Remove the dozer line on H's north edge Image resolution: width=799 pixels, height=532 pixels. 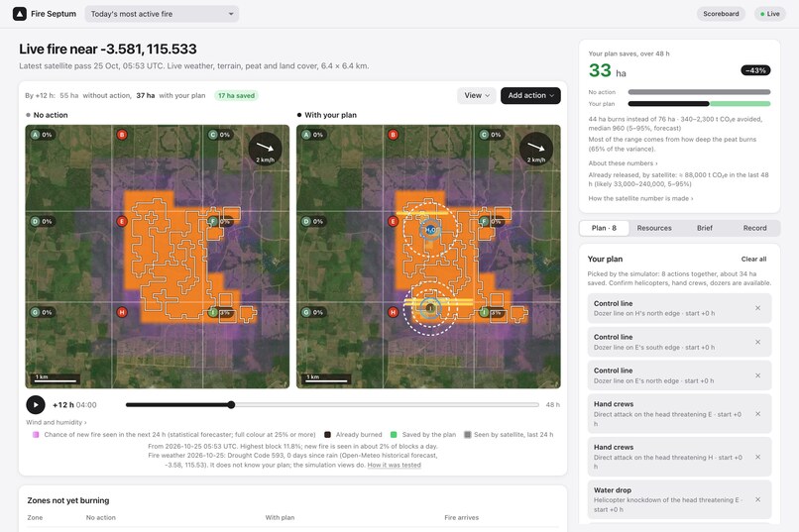pyautogui.click(x=757, y=308)
